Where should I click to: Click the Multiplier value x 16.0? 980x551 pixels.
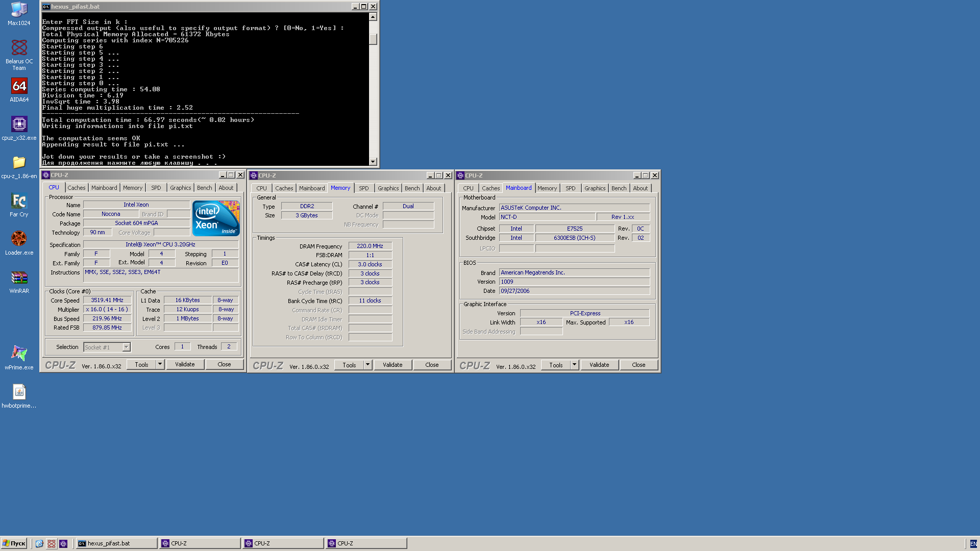click(x=107, y=309)
